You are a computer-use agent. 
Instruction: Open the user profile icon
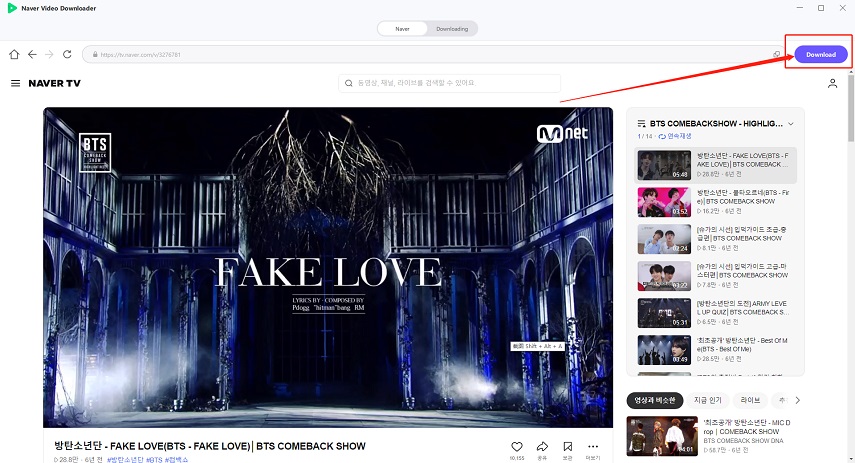click(x=832, y=83)
